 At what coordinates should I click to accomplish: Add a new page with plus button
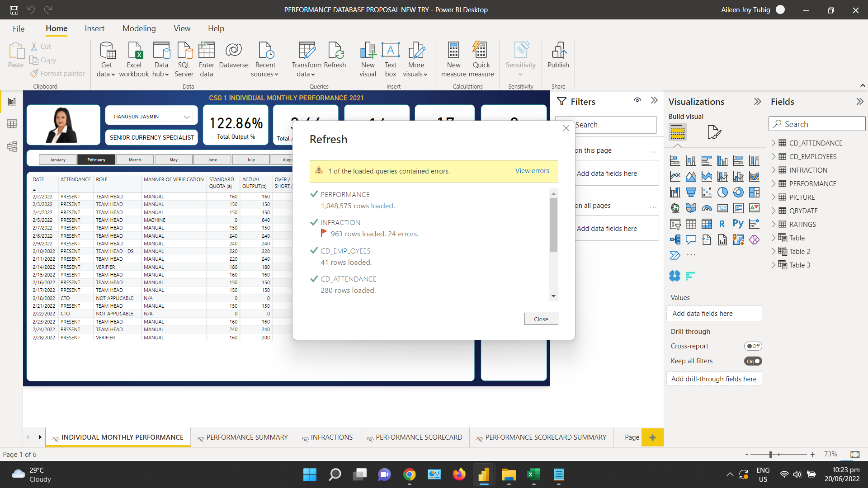pos(652,437)
